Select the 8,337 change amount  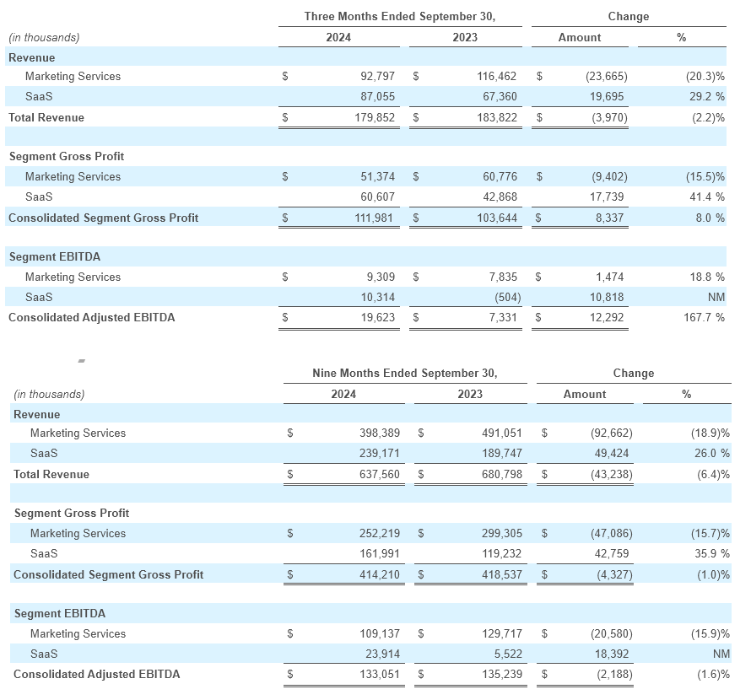[609, 218]
